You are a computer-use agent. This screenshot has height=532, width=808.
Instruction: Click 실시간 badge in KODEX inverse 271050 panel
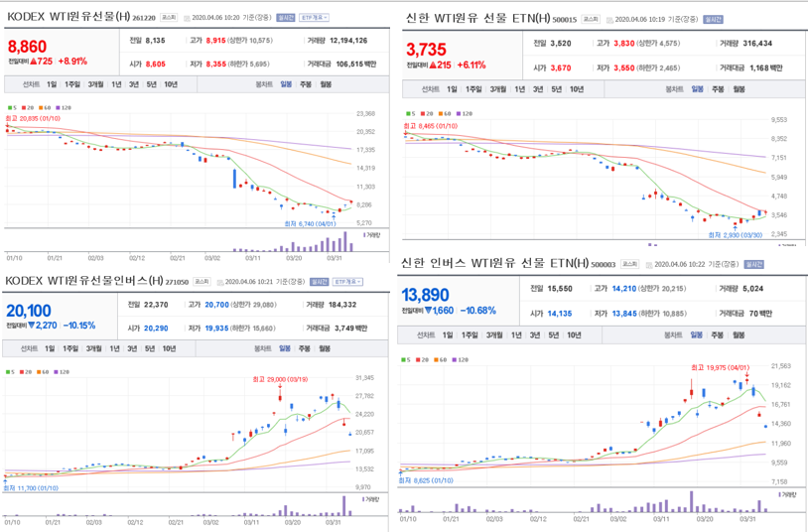click(319, 282)
